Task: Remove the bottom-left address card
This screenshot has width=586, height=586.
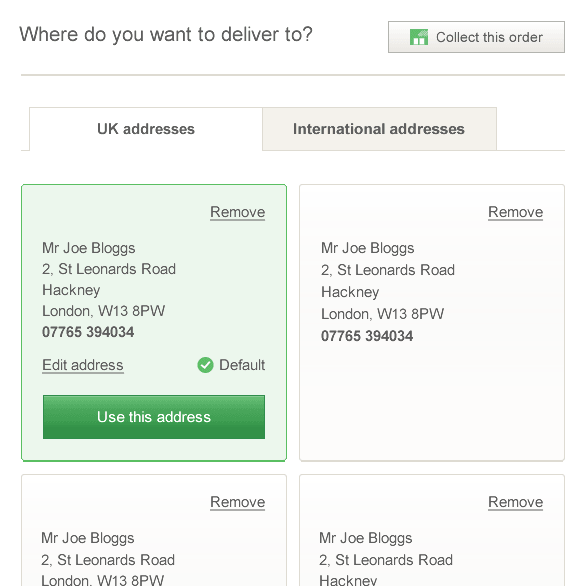Action: (237, 502)
